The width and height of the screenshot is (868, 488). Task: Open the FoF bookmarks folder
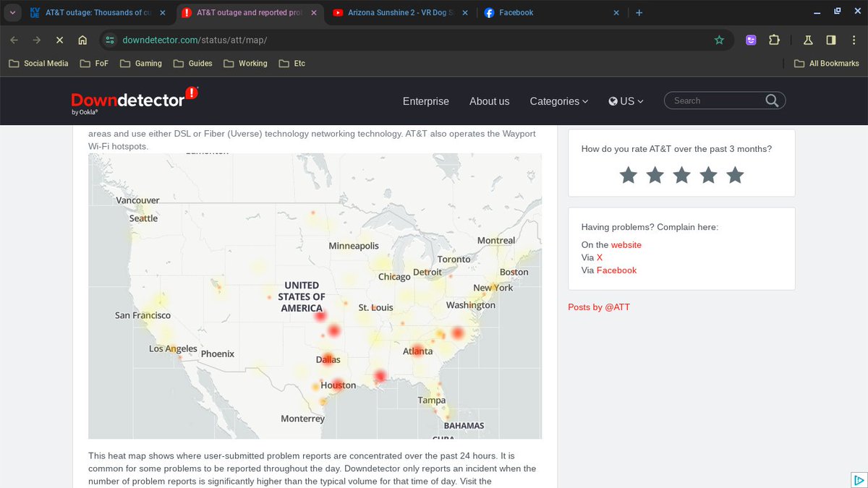(x=94, y=64)
